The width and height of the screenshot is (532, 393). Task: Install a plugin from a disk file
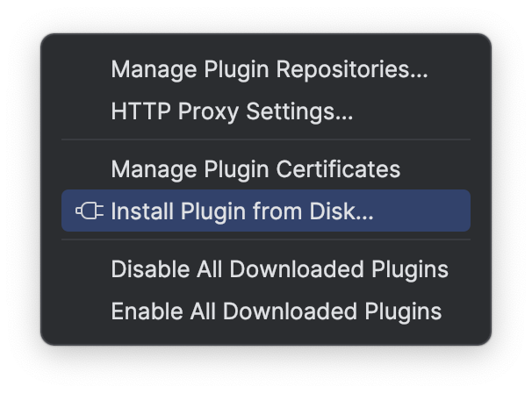pyautogui.click(x=242, y=211)
